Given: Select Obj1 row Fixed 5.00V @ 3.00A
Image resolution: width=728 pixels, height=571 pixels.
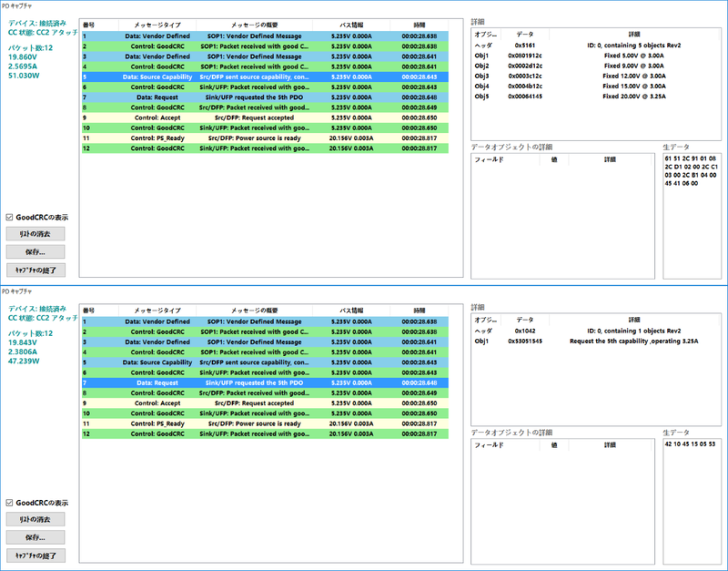Looking at the screenshot, I should pos(596,56).
